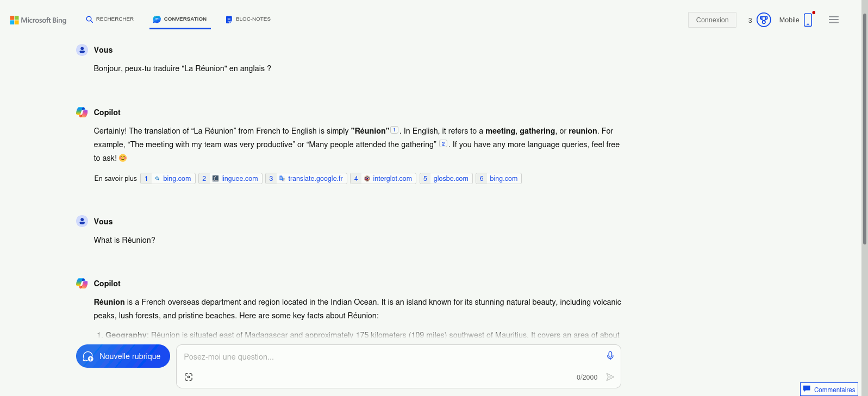Click the image search camera icon
The width and height of the screenshot is (868, 396).
(189, 377)
